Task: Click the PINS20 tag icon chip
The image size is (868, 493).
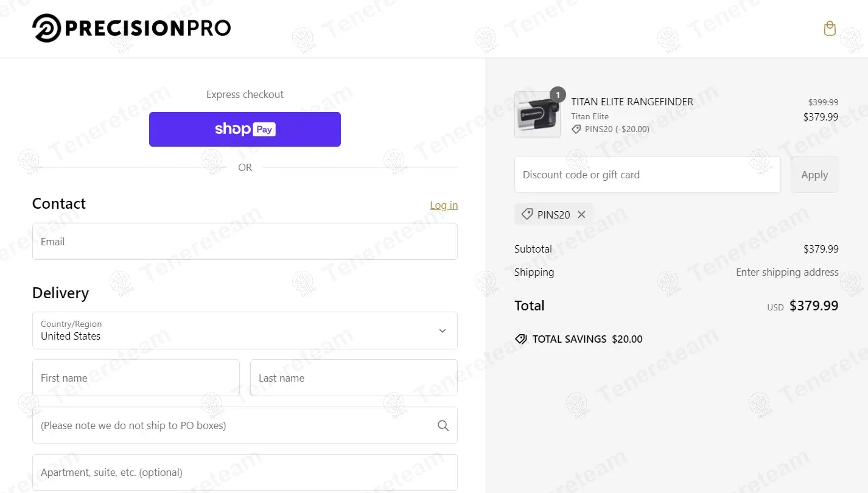Action: 527,214
